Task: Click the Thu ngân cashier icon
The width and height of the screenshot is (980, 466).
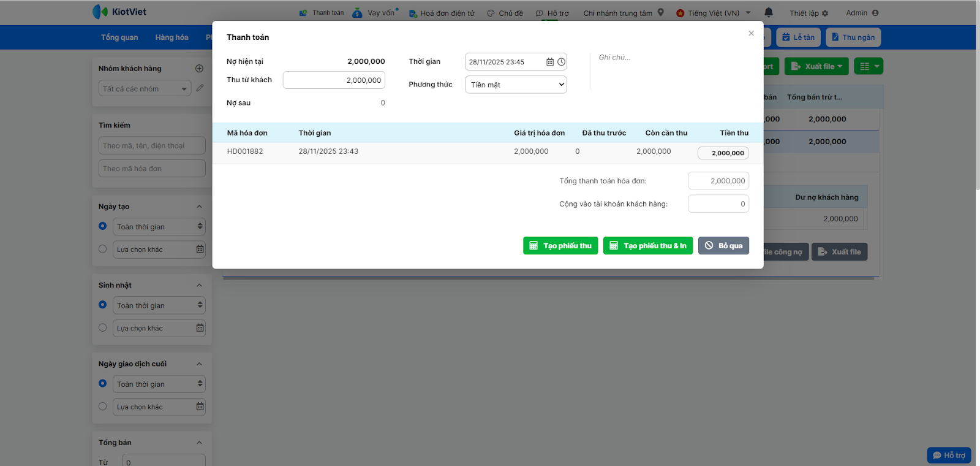Action: tap(835, 37)
